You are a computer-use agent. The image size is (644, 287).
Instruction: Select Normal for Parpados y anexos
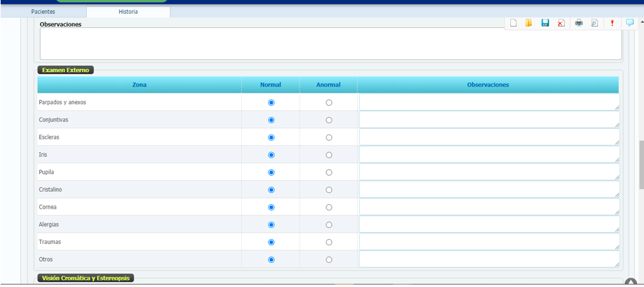pyautogui.click(x=272, y=102)
